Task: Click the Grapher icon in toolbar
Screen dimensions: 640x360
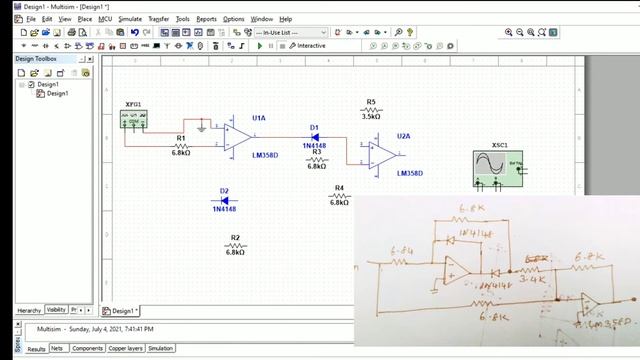Action: pyautogui.click(x=198, y=32)
